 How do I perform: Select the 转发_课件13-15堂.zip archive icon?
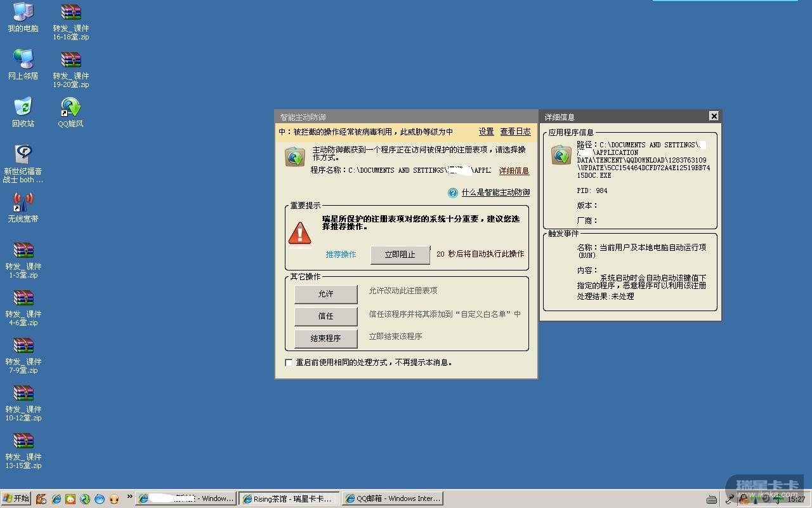[x=23, y=450]
